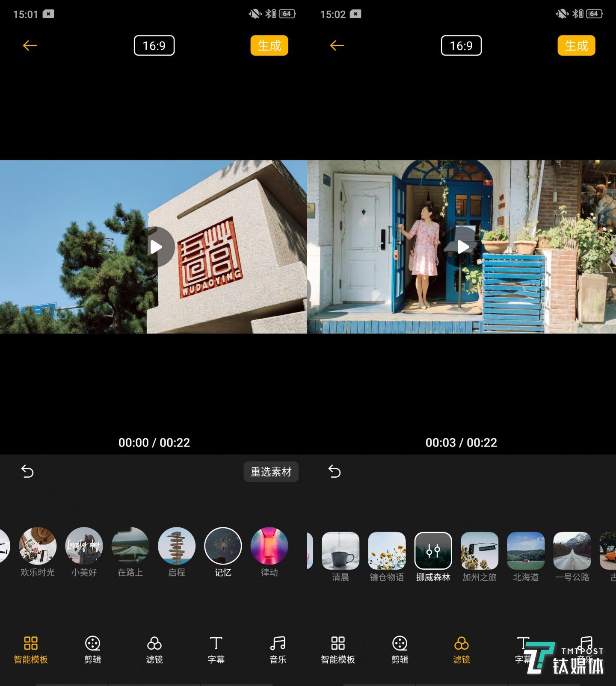Tap the back arrow on right screen
Viewport: 616px width, 686px height.
[x=337, y=45]
